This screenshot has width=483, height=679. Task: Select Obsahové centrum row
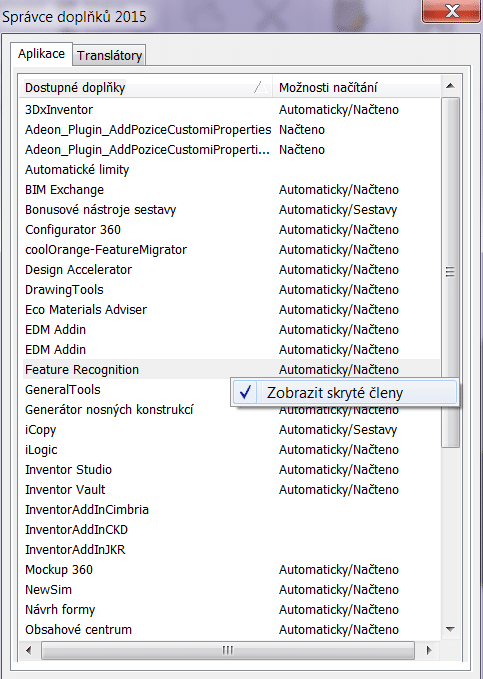pos(230,629)
